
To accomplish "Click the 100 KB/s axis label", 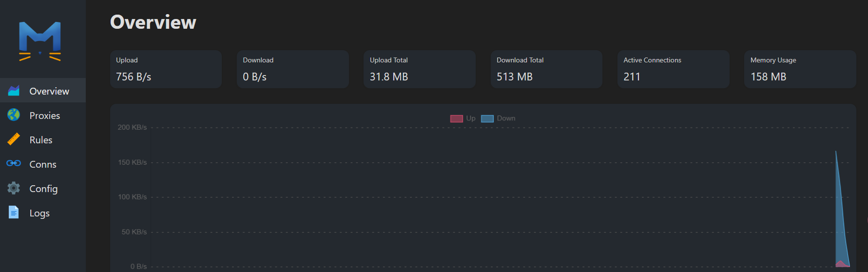I will click(x=132, y=197).
